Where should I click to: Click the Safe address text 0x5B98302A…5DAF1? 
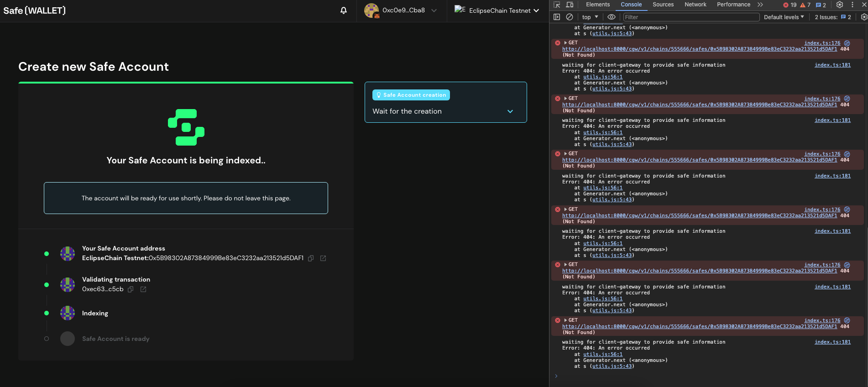[226, 258]
